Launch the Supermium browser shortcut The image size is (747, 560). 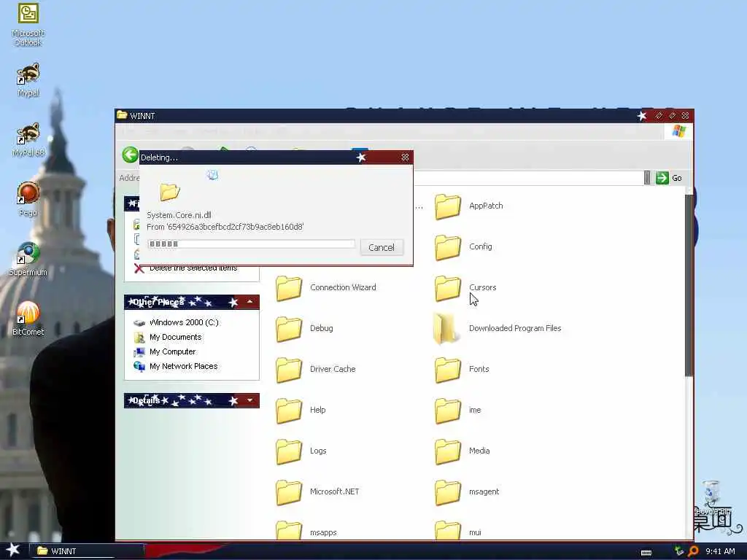28,259
